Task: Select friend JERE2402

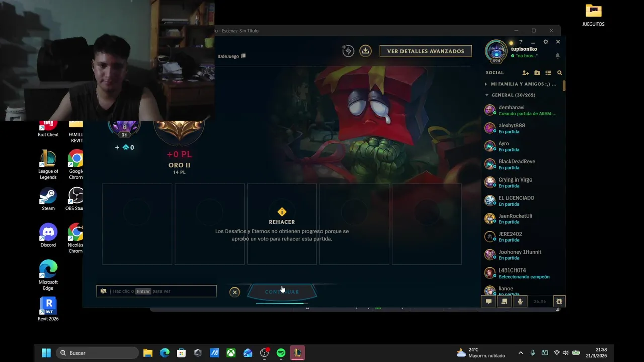Action: pos(522,237)
